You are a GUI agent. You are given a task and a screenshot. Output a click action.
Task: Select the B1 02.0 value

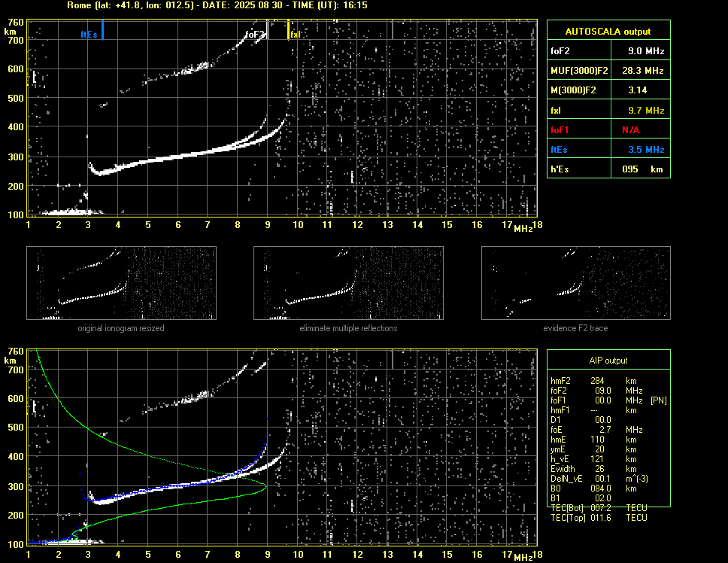pos(603,498)
